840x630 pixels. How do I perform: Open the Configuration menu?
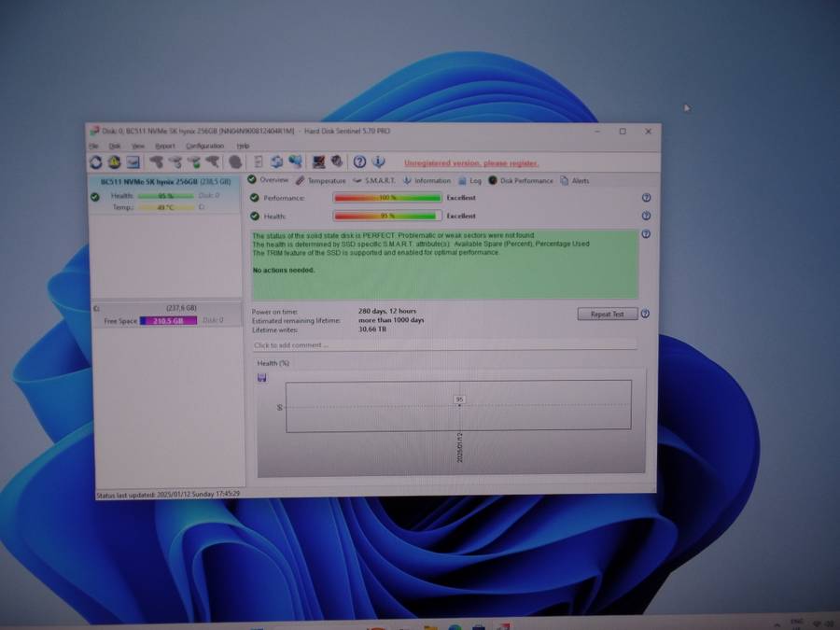click(207, 147)
